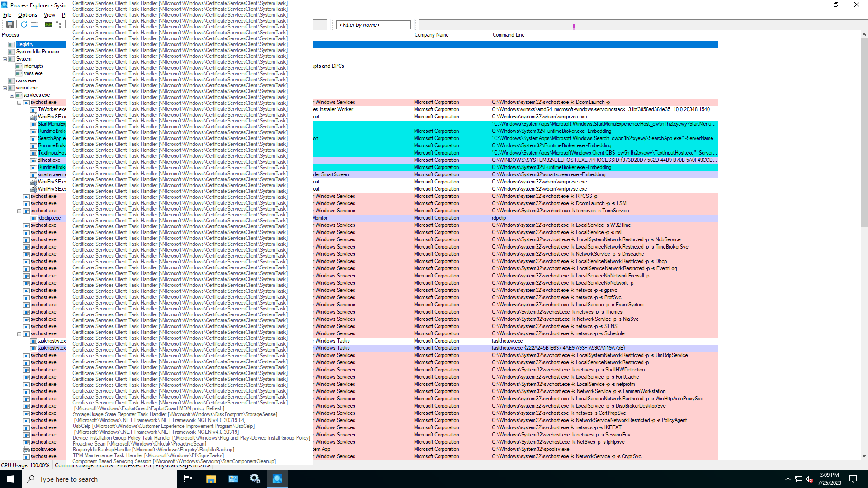This screenshot has height=488, width=868.
Task: Select the spoolsv.exe process
Action: coord(43,449)
